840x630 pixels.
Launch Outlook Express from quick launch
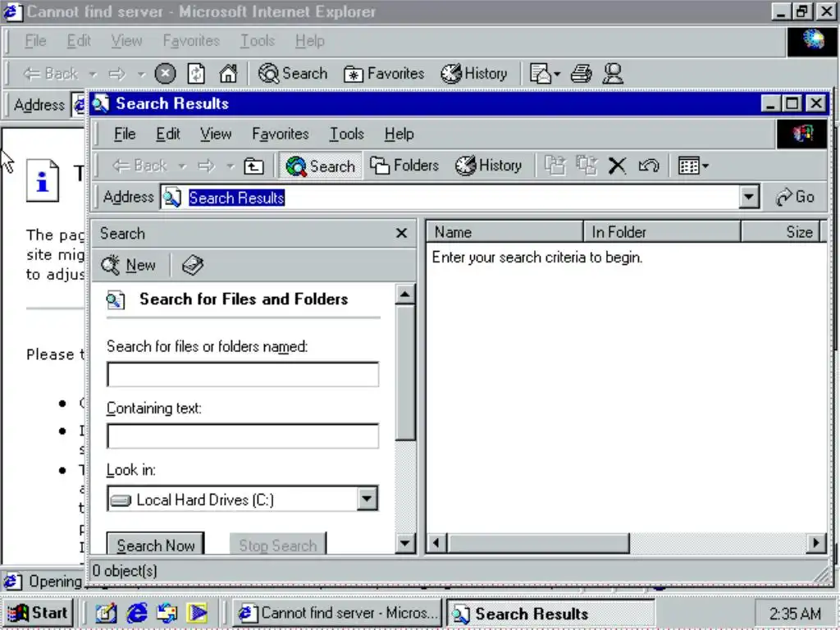(167, 613)
